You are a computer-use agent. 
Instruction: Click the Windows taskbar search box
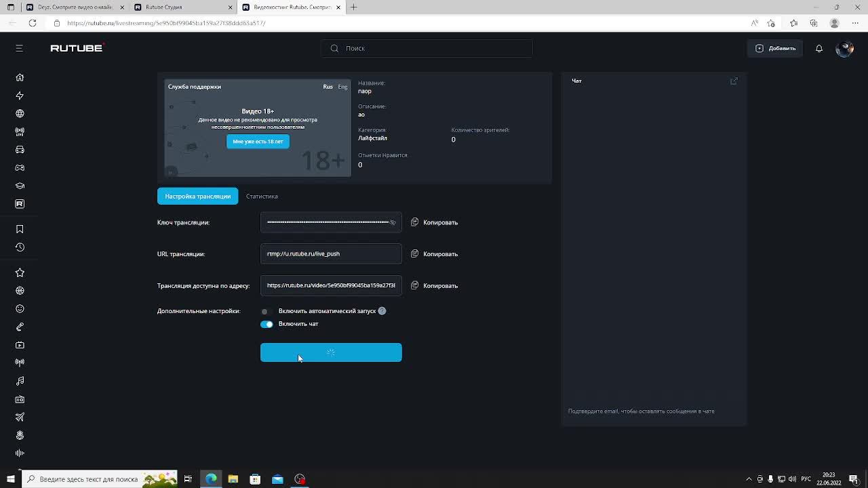(100, 479)
